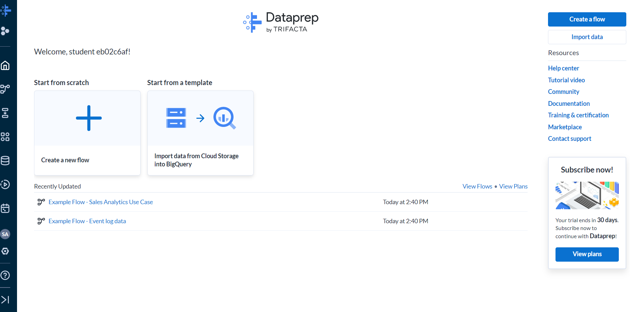The height and width of the screenshot is (312, 644).
Task: Open the hexagon admin settings icon
Action: point(5,251)
